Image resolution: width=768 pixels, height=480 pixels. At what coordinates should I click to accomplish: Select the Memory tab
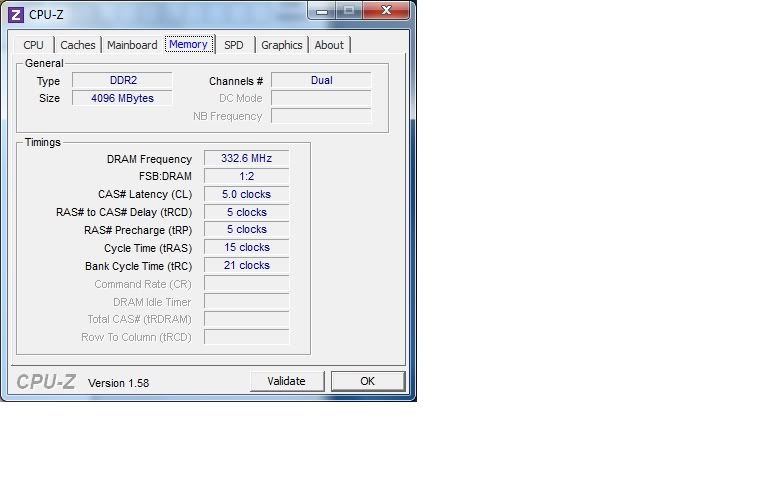pyautogui.click(x=189, y=44)
